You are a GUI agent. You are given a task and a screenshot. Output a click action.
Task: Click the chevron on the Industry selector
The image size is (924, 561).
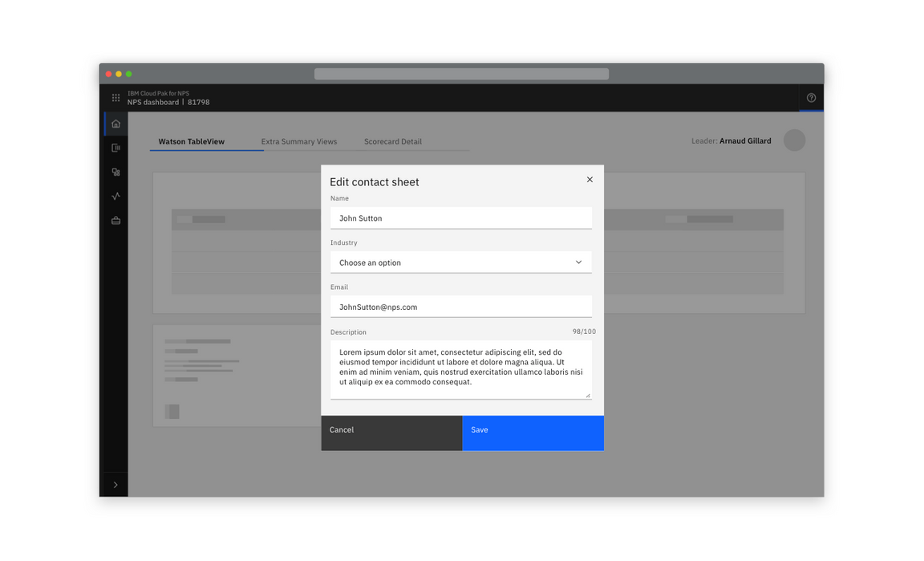[578, 262]
